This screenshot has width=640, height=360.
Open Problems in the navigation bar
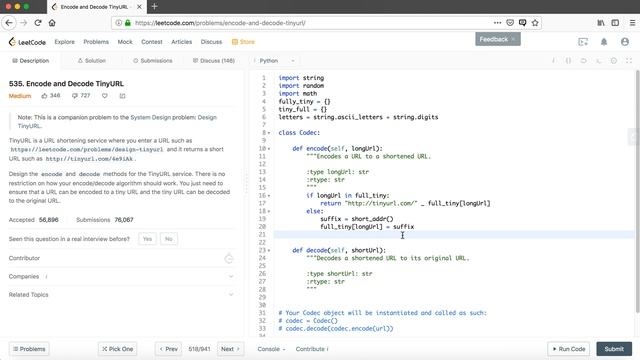point(96,42)
